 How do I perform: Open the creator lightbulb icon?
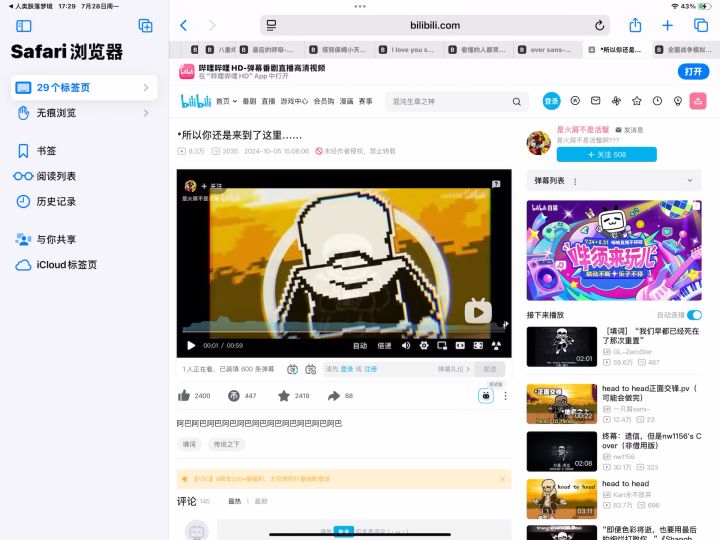pos(677,101)
